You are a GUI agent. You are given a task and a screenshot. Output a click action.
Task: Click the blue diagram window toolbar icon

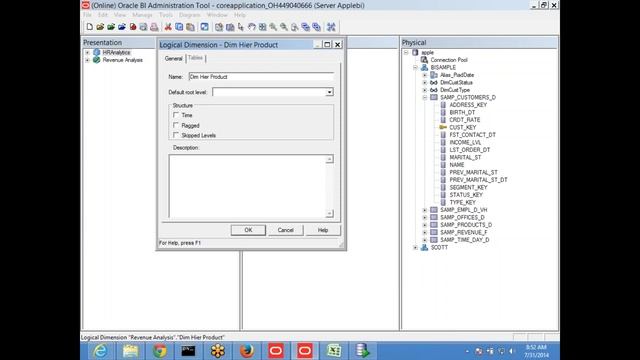[204, 27]
